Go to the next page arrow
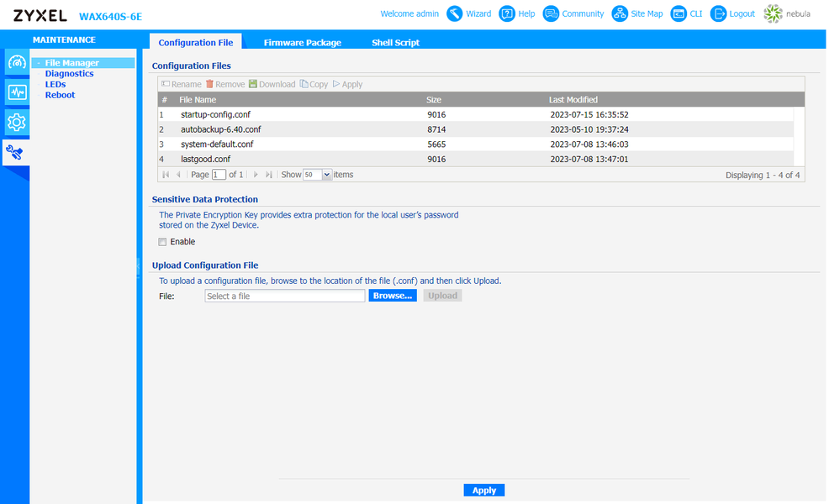This screenshot has width=829, height=504. click(x=256, y=175)
